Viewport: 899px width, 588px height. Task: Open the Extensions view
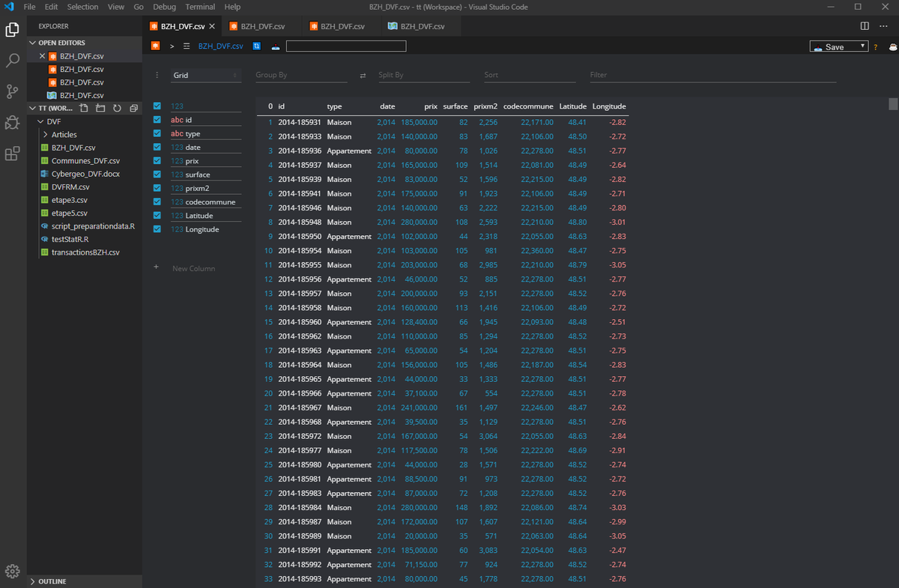(x=13, y=154)
